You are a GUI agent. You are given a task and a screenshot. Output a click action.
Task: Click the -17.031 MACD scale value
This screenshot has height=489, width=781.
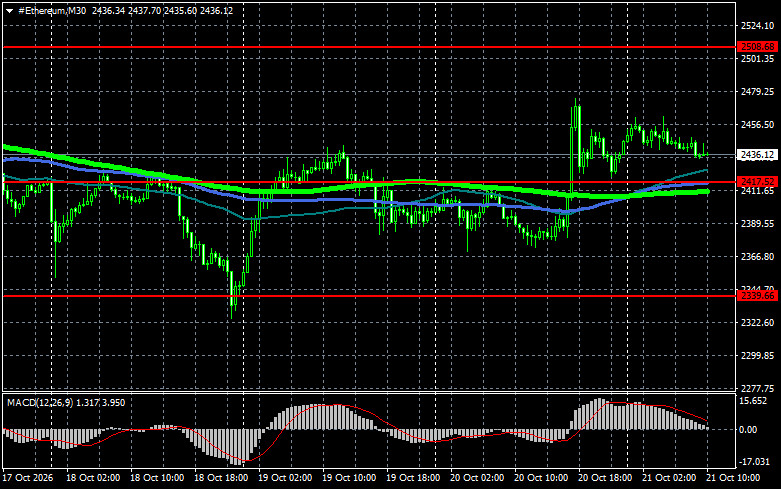click(755, 462)
